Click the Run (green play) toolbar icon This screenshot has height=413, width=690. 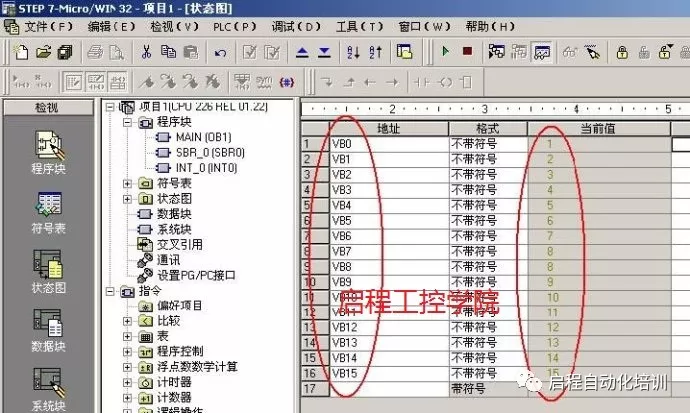pos(444,51)
